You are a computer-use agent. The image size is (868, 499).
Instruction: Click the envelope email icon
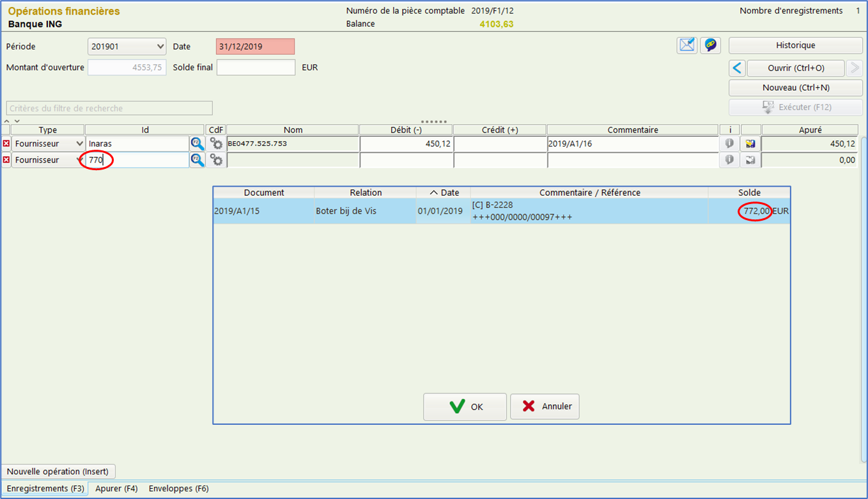(x=687, y=45)
